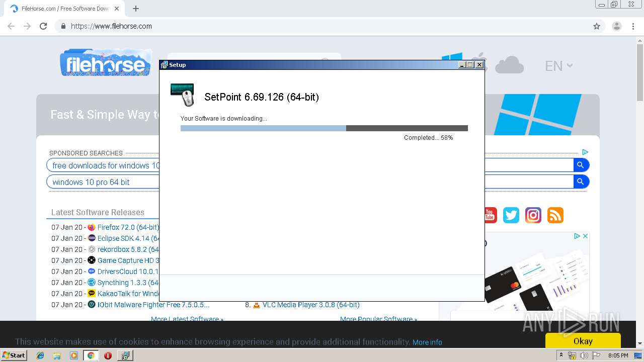Go back in Chrome
The width and height of the screenshot is (644, 362).
(x=11, y=26)
